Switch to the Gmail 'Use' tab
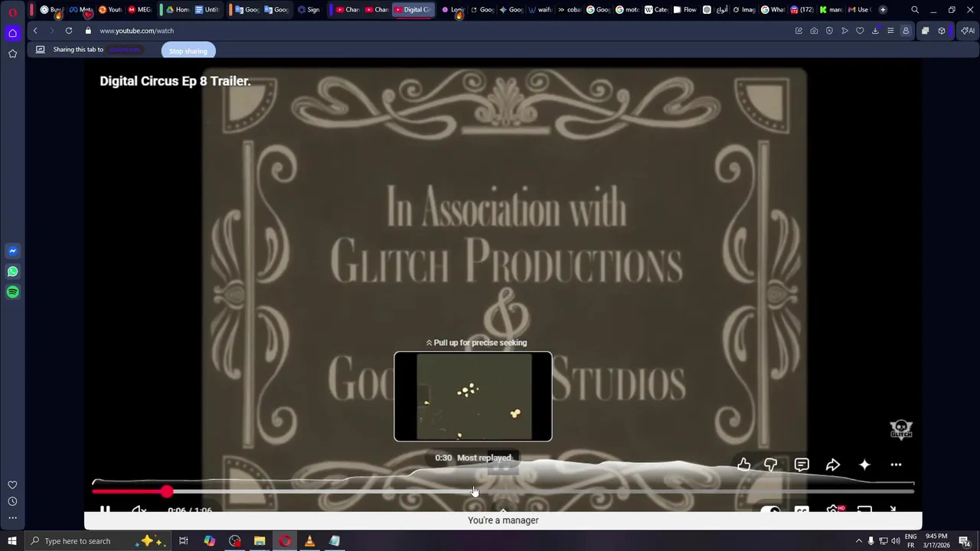The height and width of the screenshot is (551, 980). pyautogui.click(x=859, y=10)
